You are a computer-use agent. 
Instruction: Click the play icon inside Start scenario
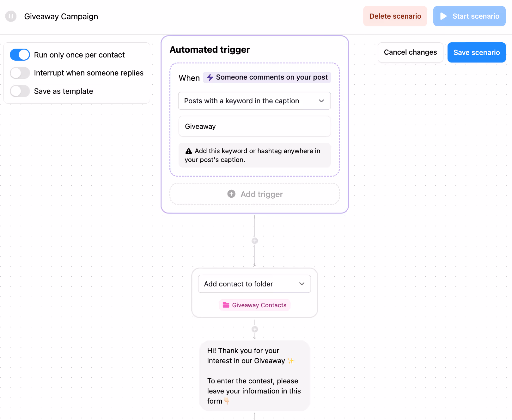click(443, 16)
